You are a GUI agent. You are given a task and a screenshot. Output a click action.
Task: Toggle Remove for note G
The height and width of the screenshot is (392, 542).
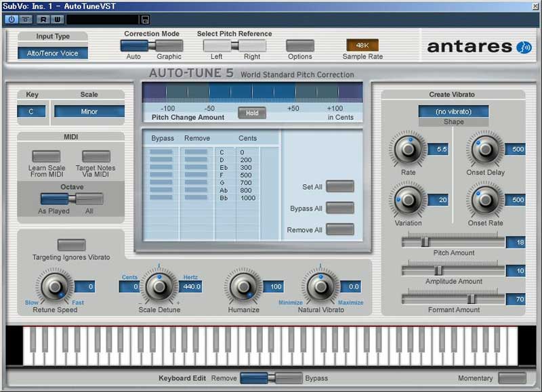click(196, 182)
